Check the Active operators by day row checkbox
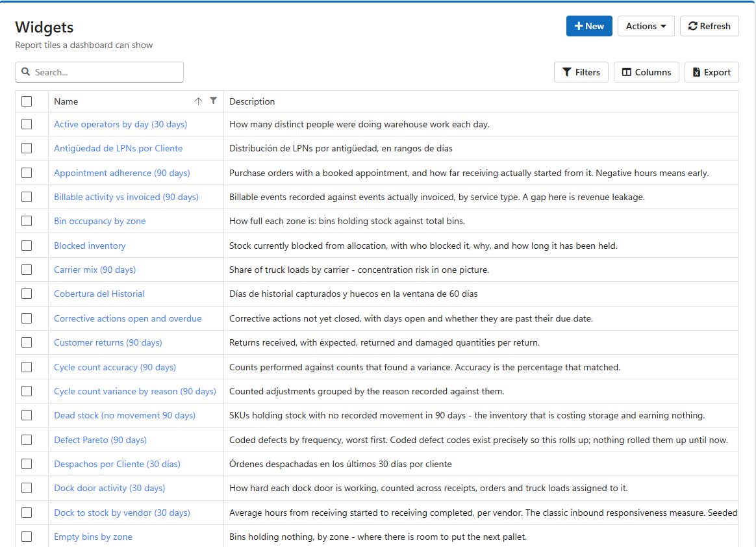This screenshot has height=547, width=756. pos(27,124)
